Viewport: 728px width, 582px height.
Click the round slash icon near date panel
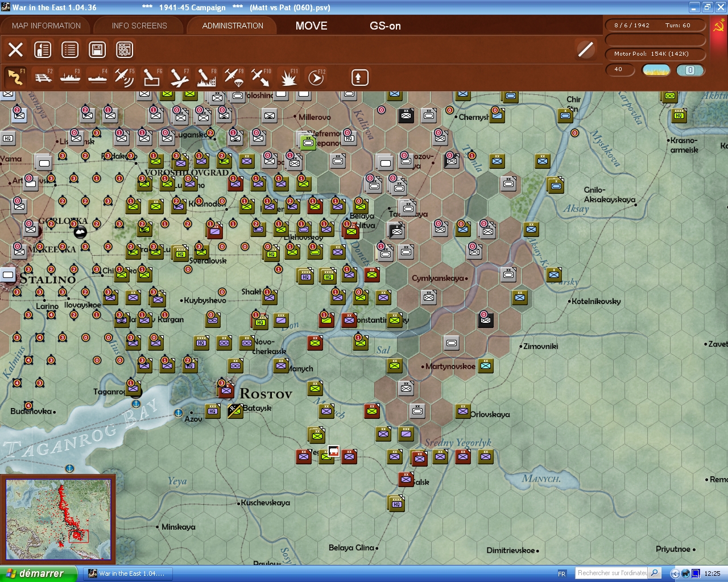click(585, 49)
